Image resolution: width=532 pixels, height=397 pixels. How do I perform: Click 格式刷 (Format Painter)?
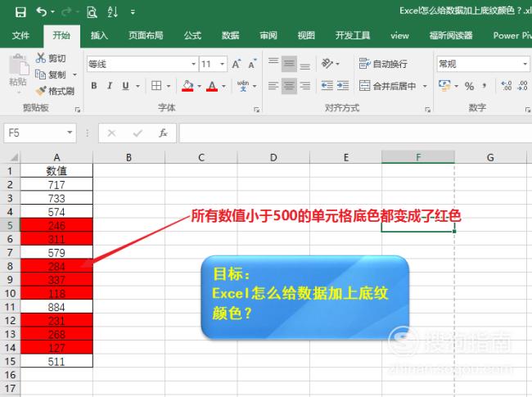click(x=55, y=91)
